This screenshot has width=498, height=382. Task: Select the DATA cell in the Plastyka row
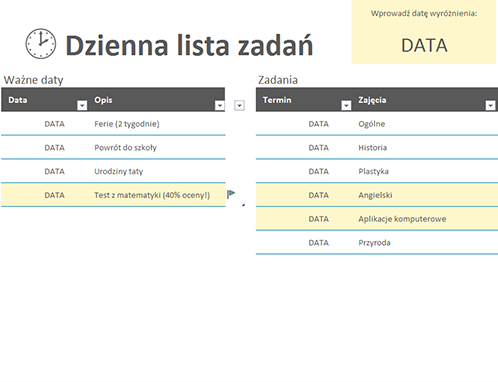coord(319,171)
